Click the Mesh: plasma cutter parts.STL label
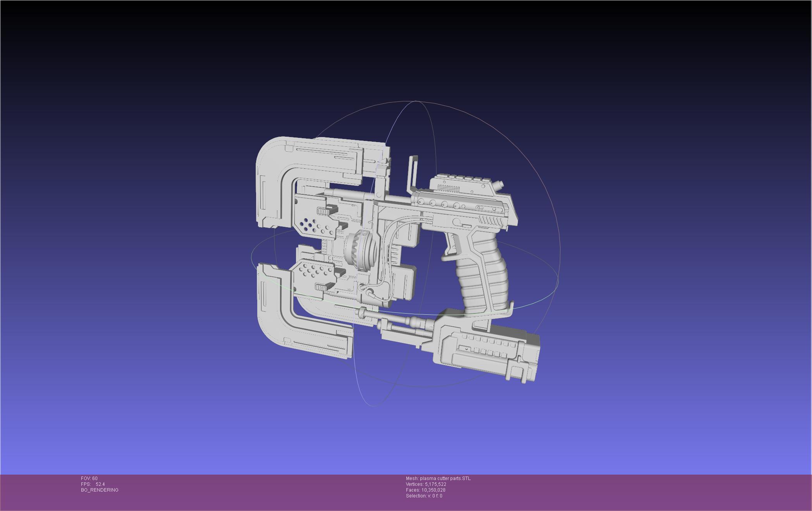Image resolution: width=812 pixels, height=511 pixels. (438, 478)
